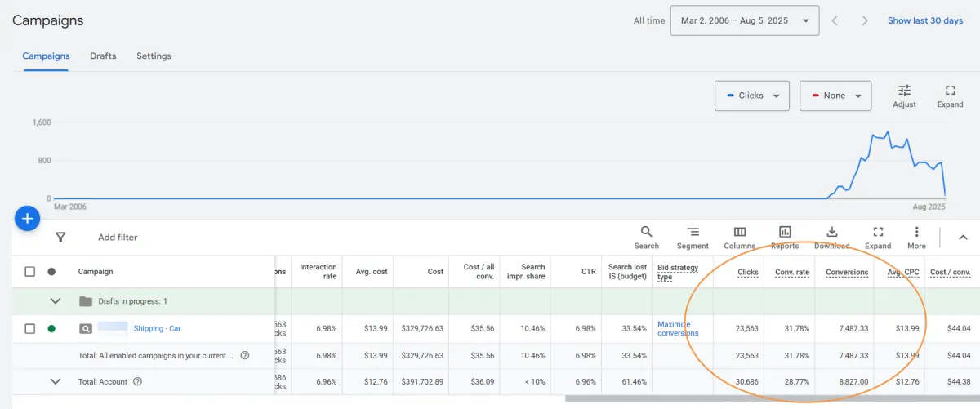Screen dimensions: 980x409
Task: Tick the select-all checkbox in header
Action: [x=30, y=272]
